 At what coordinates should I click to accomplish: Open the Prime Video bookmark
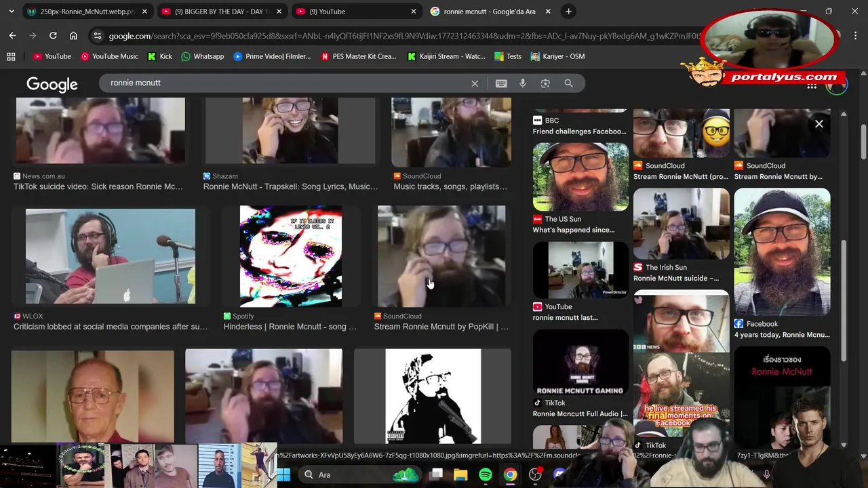(x=271, y=56)
